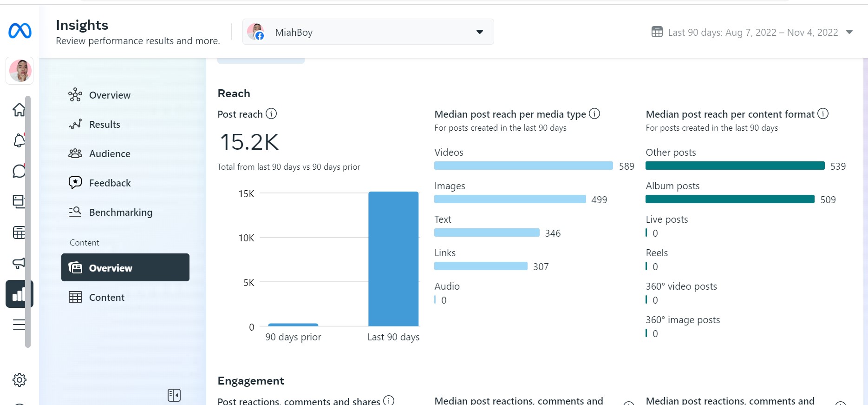868x405 pixels.
Task: Click the Album posts reach bar
Action: tap(730, 199)
